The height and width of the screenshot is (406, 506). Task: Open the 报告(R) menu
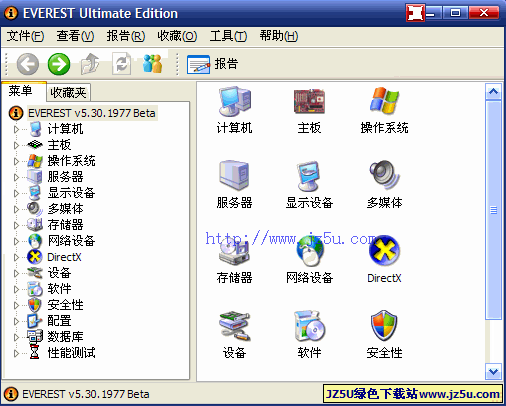(x=126, y=36)
